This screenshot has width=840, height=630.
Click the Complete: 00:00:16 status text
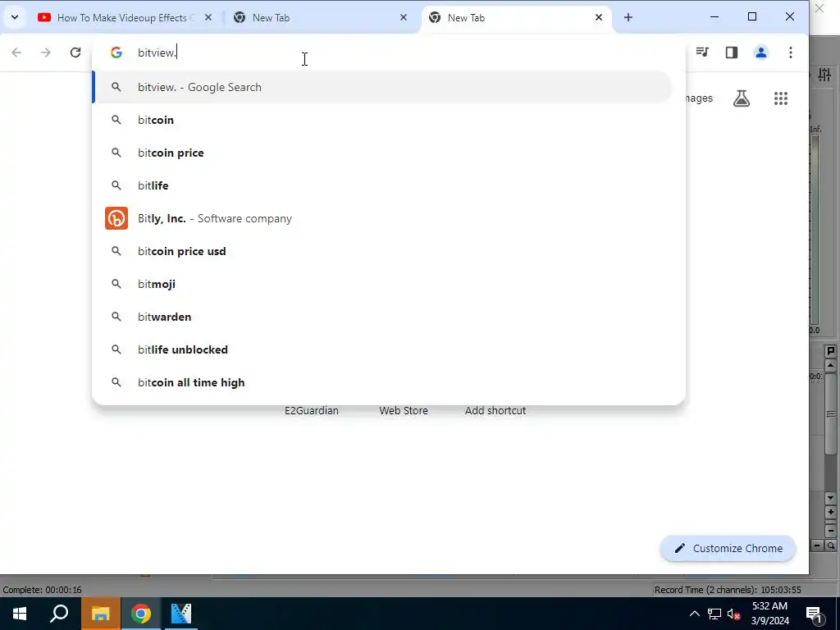[43, 590]
